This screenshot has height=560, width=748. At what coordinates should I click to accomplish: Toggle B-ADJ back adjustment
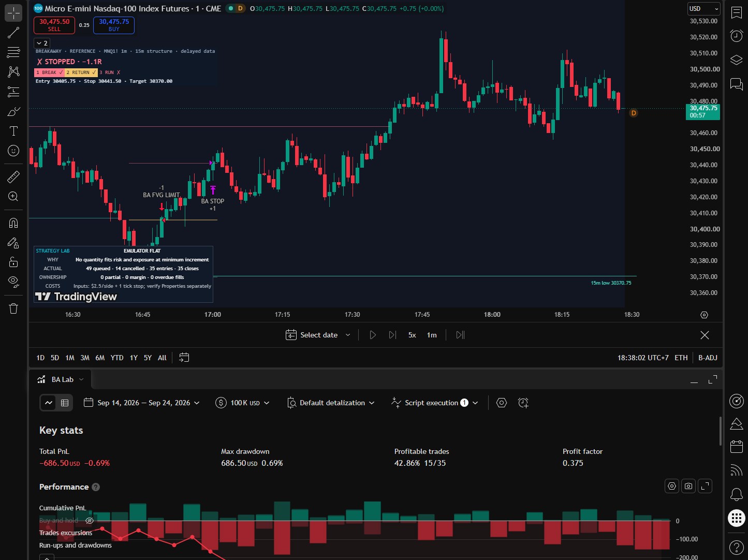click(708, 358)
